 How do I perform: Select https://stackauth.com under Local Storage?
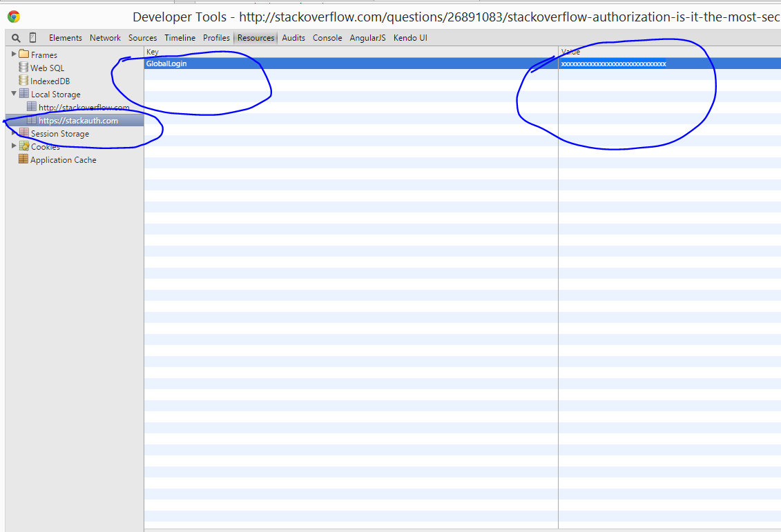pyautogui.click(x=78, y=121)
